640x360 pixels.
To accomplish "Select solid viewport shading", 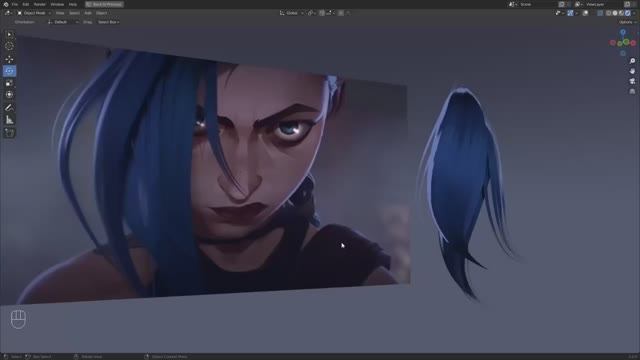I will (x=615, y=13).
